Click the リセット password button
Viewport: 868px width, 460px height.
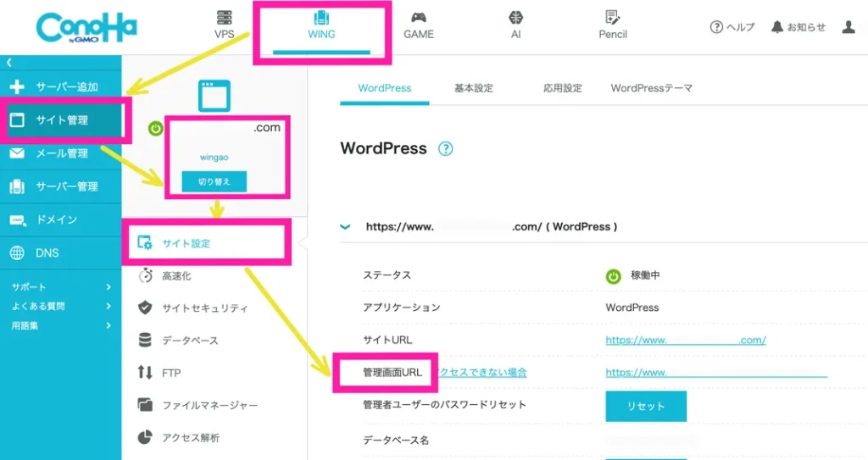coord(646,407)
